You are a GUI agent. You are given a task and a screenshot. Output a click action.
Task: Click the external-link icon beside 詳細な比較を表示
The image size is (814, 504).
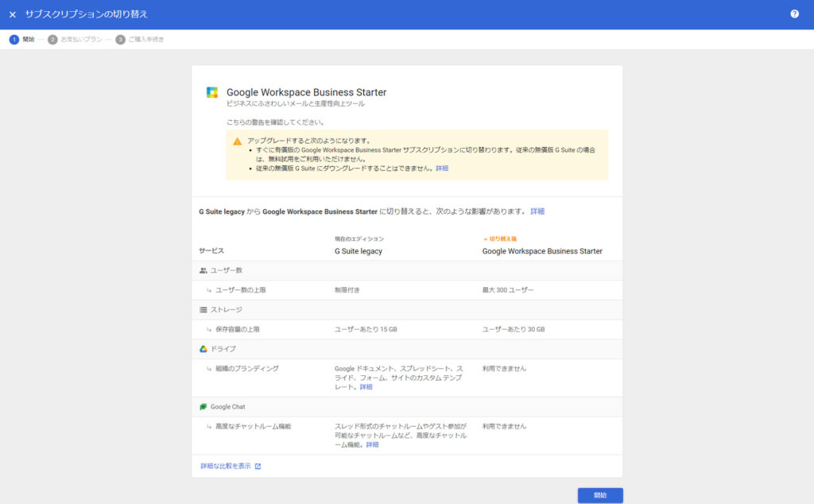tap(258, 467)
